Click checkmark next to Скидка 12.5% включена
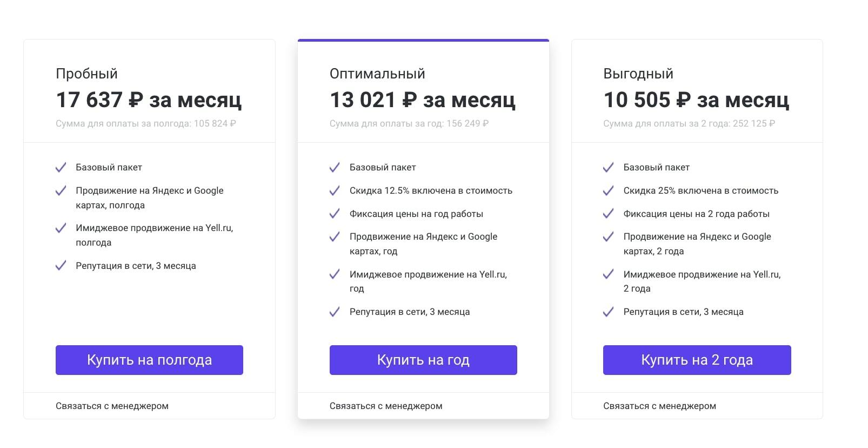This screenshot has height=448, width=868. tap(335, 190)
